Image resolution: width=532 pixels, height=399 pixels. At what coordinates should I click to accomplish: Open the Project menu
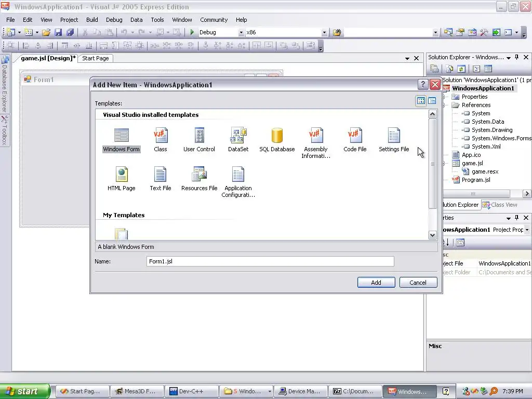click(x=69, y=20)
